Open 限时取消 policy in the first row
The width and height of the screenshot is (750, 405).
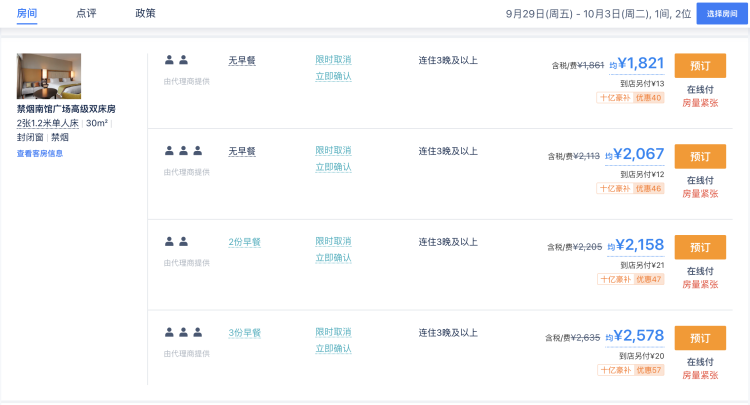(333, 60)
